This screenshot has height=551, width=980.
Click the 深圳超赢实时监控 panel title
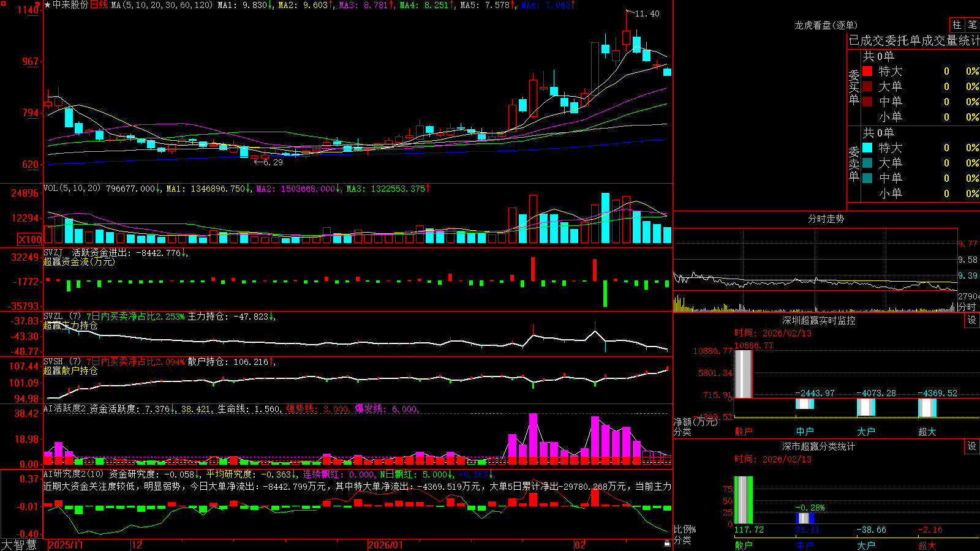coord(819,320)
